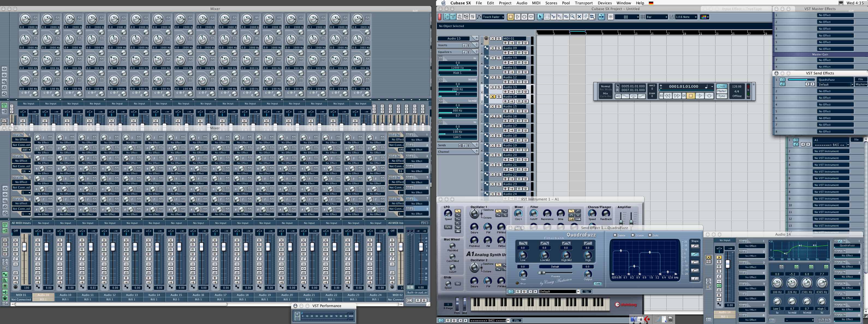Select the Mute X tool in toolbar
The height and width of the screenshot is (324, 868).
tap(579, 17)
